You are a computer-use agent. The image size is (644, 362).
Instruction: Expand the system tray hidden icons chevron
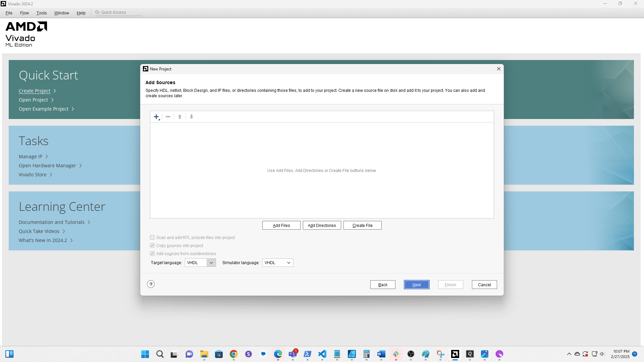coord(569,354)
